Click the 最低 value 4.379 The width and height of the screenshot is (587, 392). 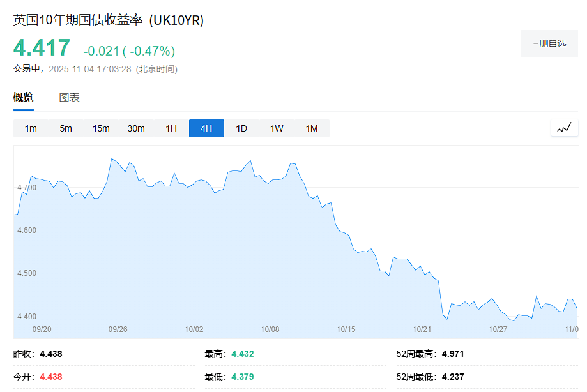point(242,377)
